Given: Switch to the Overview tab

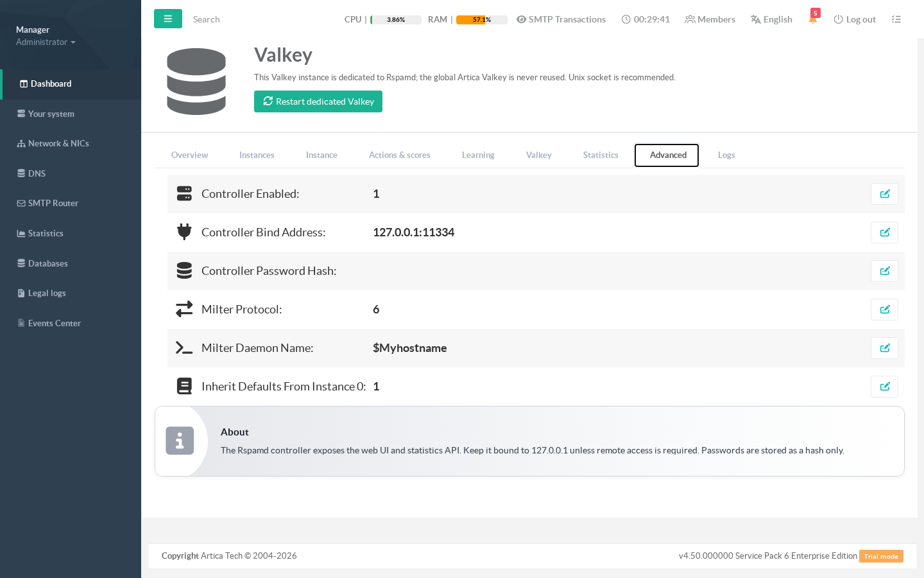Looking at the screenshot, I should [189, 155].
